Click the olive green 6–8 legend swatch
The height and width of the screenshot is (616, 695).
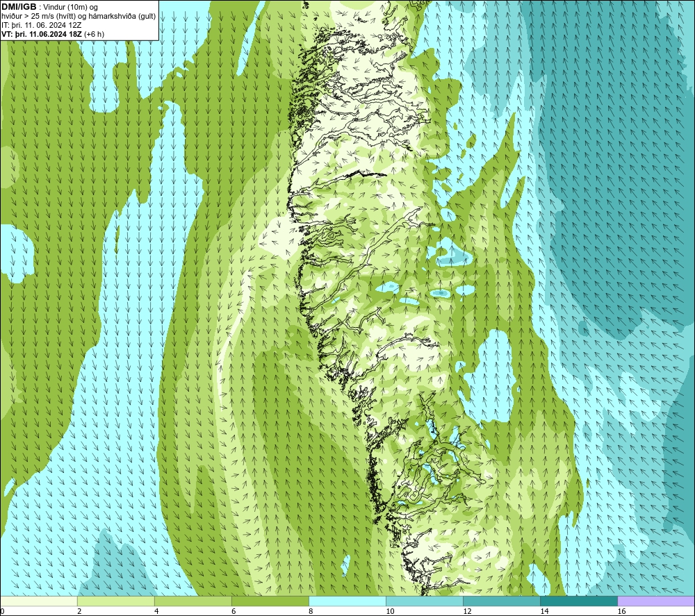[x=270, y=601]
